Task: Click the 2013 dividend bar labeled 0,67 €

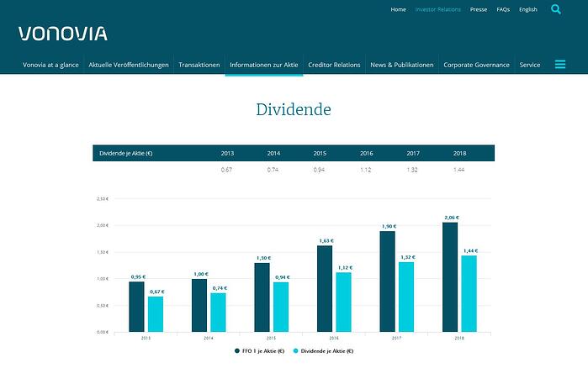Action: (x=156, y=314)
